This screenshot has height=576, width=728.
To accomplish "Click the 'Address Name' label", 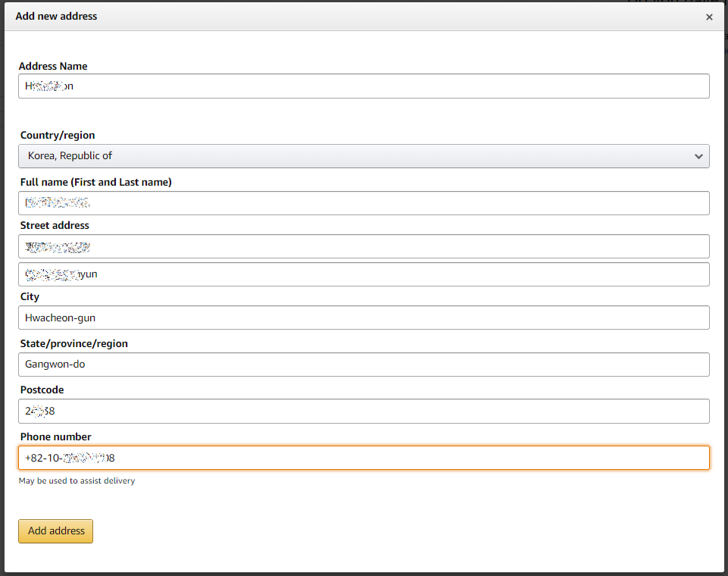I will tap(53, 66).
